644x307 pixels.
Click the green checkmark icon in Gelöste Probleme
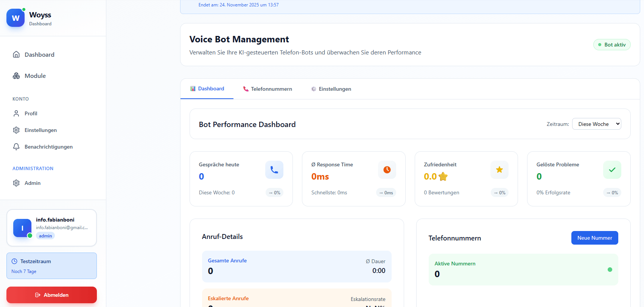coord(612,170)
